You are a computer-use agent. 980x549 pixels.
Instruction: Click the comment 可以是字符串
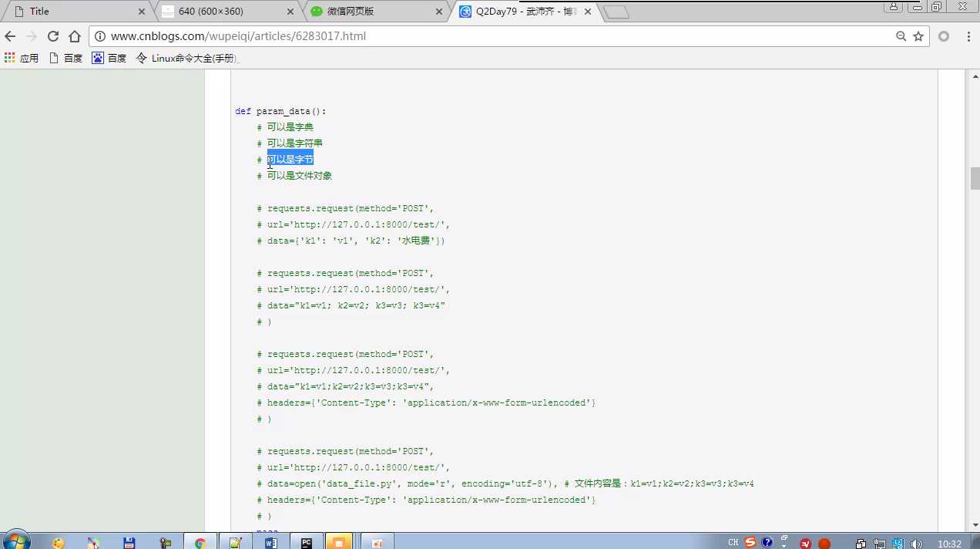(295, 143)
